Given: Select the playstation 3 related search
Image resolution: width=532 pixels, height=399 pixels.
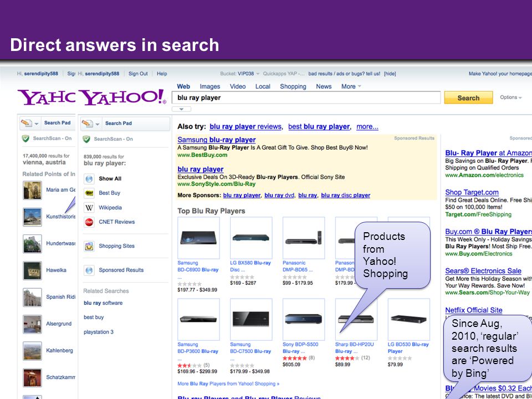Looking at the screenshot, I should 99,332.
